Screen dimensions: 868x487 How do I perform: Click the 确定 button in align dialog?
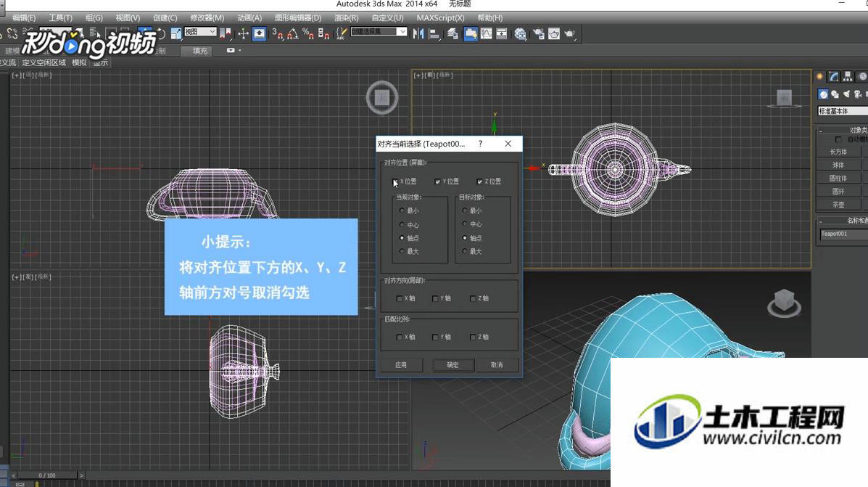coord(452,364)
